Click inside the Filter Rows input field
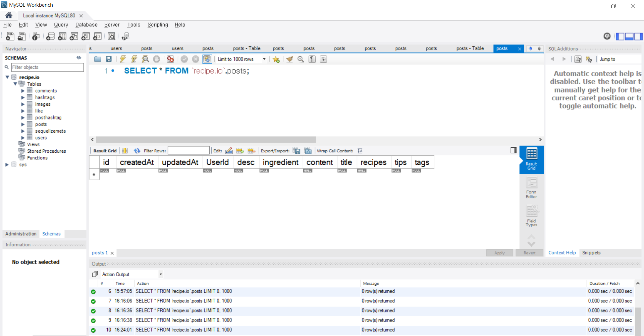Viewport: 644px width, 336px height. [x=189, y=150]
